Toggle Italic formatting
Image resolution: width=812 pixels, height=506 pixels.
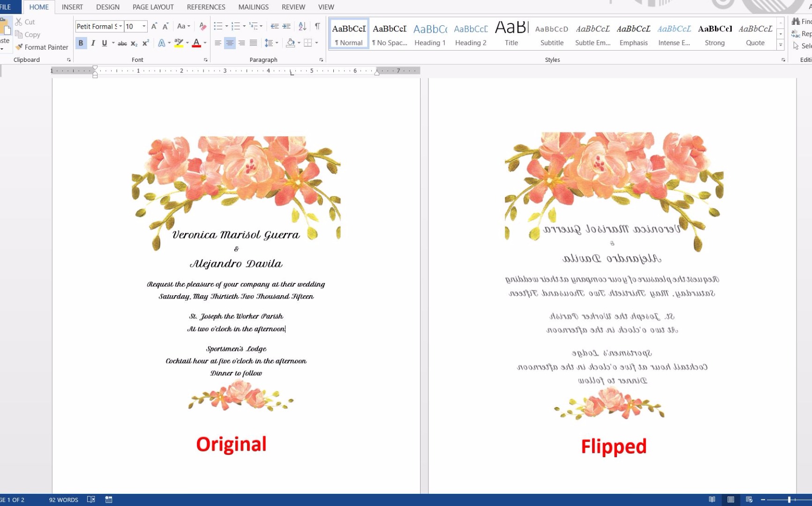click(93, 43)
